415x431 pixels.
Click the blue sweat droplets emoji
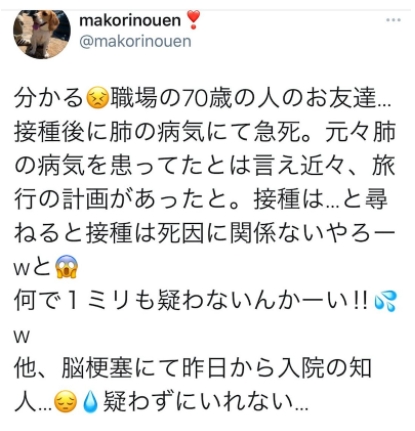(x=385, y=300)
